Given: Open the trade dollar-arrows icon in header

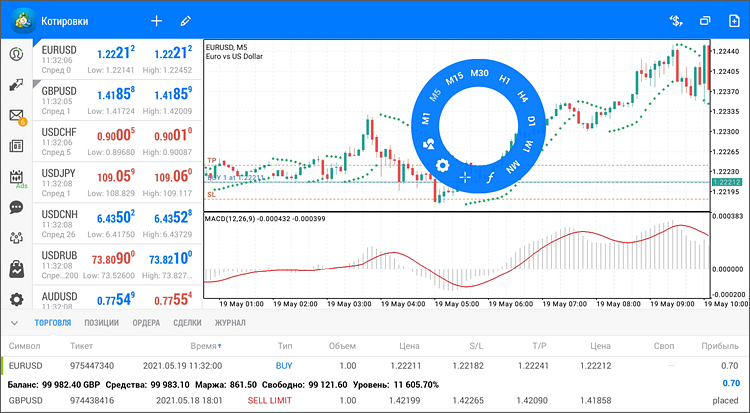Looking at the screenshot, I should coord(676,21).
